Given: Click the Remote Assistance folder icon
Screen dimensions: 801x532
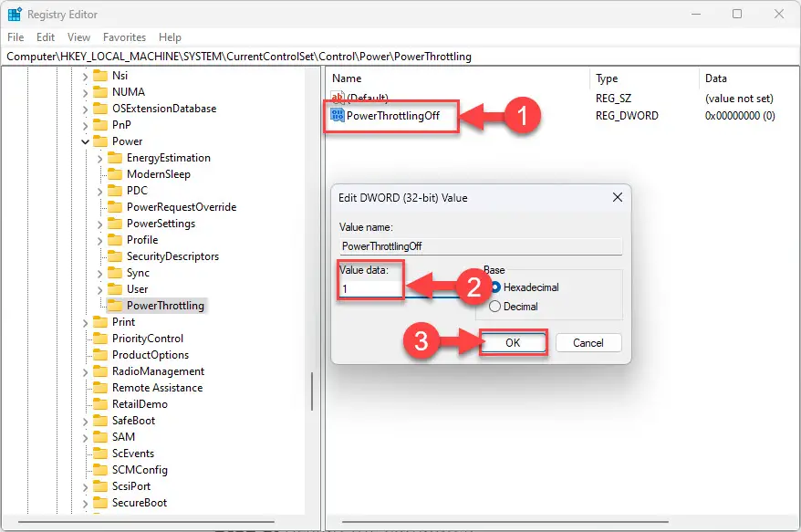Looking at the screenshot, I should pos(100,388).
